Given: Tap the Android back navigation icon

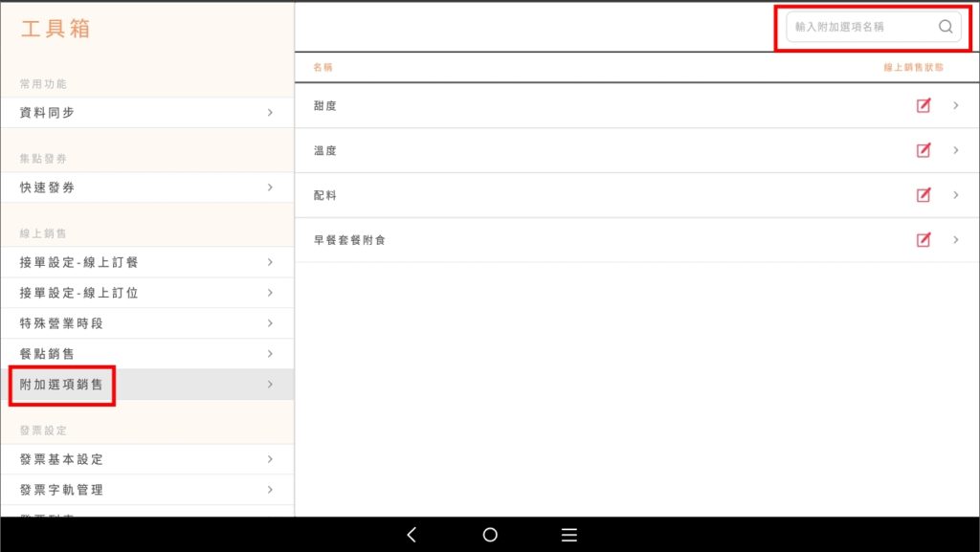Looking at the screenshot, I should pyautogui.click(x=412, y=535).
